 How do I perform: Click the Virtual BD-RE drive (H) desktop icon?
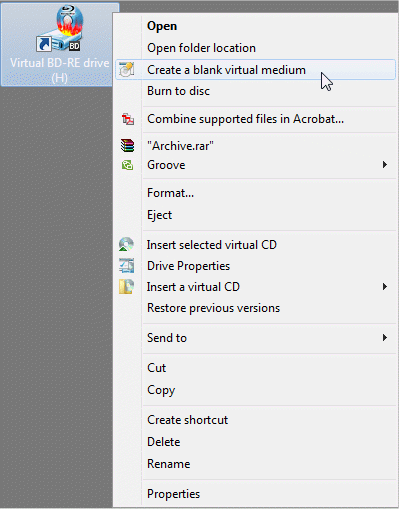click(x=60, y=44)
